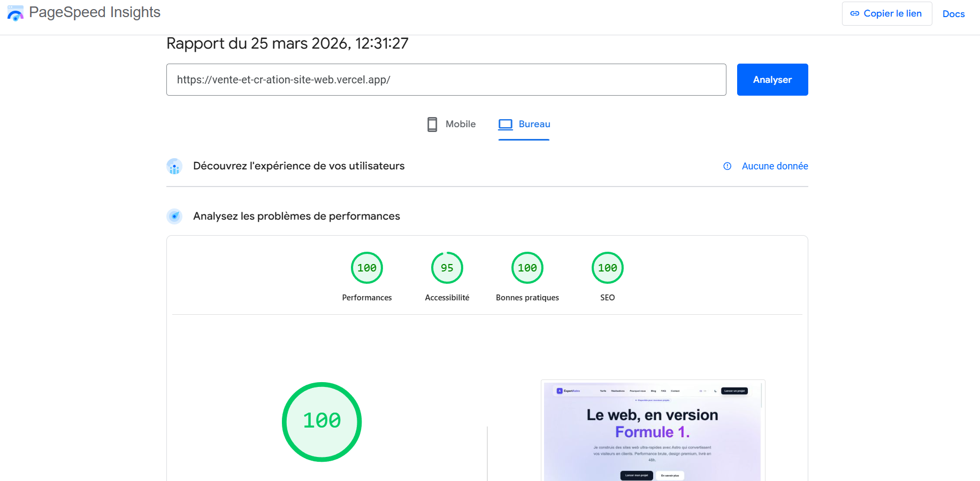Click the SEO score gauge
980x481 pixels.
click(607, 268)
